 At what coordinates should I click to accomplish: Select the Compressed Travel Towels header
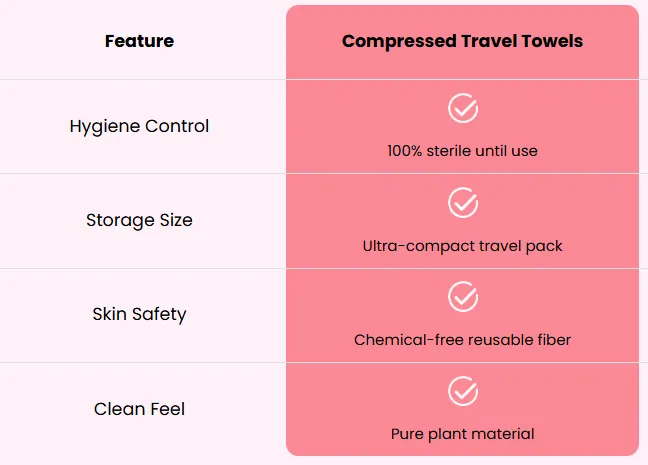(x=462, y=41)
